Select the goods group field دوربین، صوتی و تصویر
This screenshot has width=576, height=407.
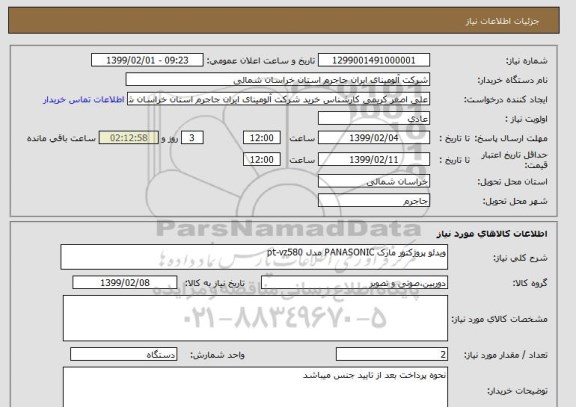[354, 283]
